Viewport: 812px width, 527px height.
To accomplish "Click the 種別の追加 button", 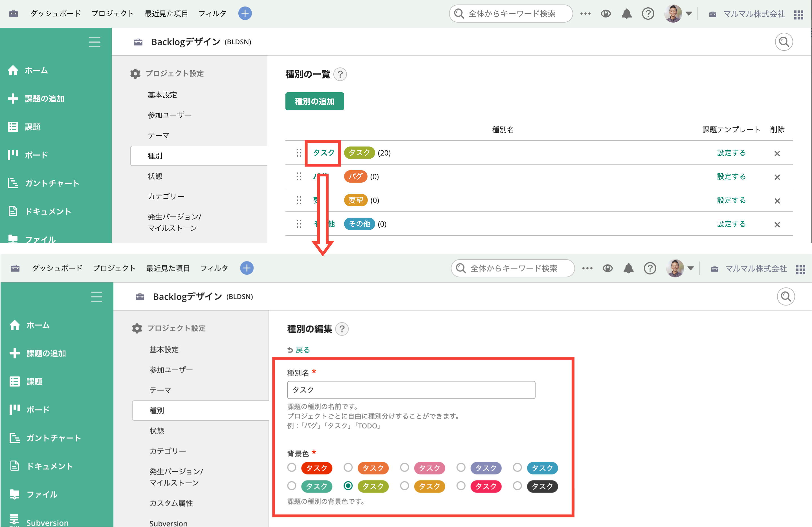I will click(314, 101).
